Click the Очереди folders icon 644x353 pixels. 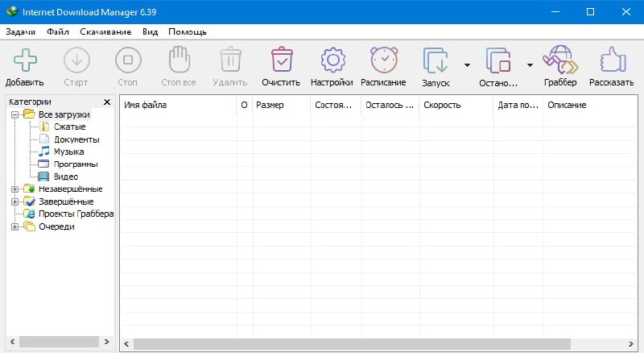tap(29, 226)
